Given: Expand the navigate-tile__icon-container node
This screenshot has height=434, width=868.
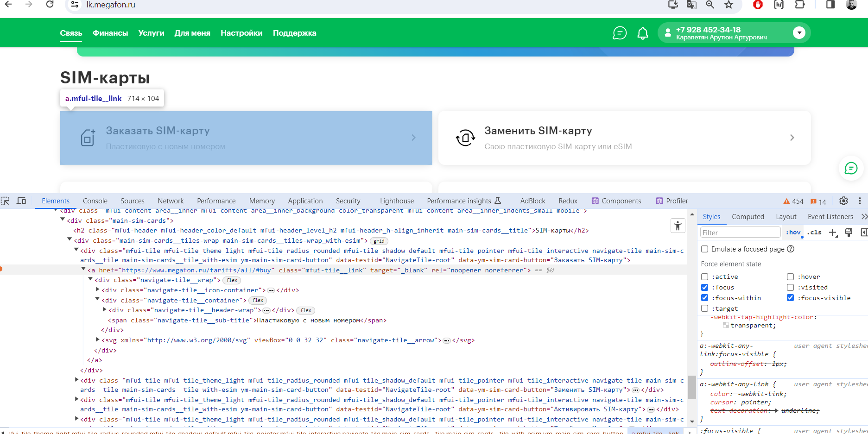Looking at the screenshot, I should [98, 289].
